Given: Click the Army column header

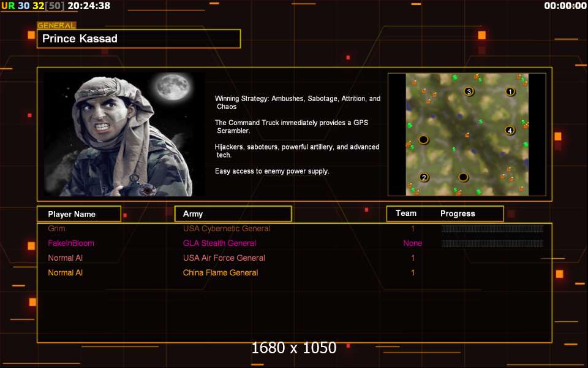Looking at the screenshot, I should pyautogui.click(x=233, y=213).
